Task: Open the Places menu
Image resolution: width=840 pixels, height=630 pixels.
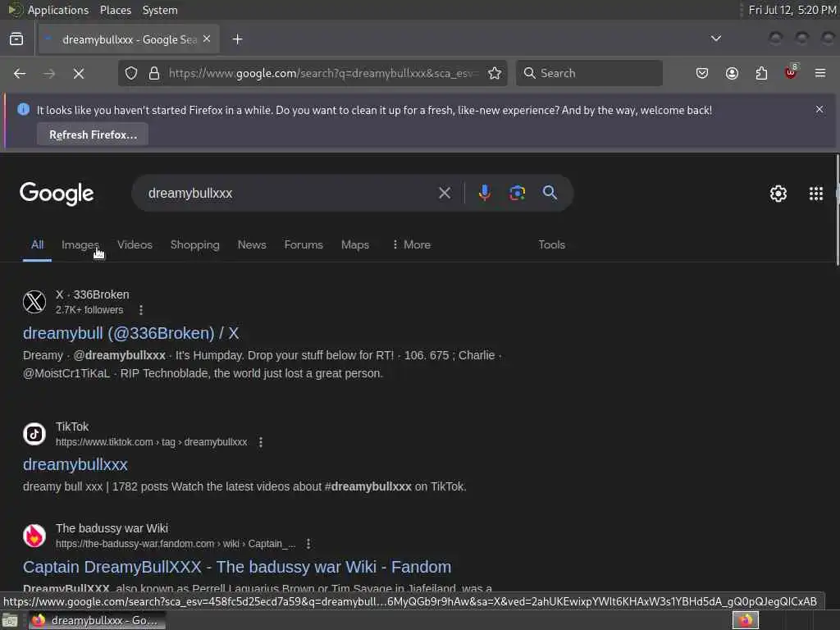Action: [x=115, y=10]
